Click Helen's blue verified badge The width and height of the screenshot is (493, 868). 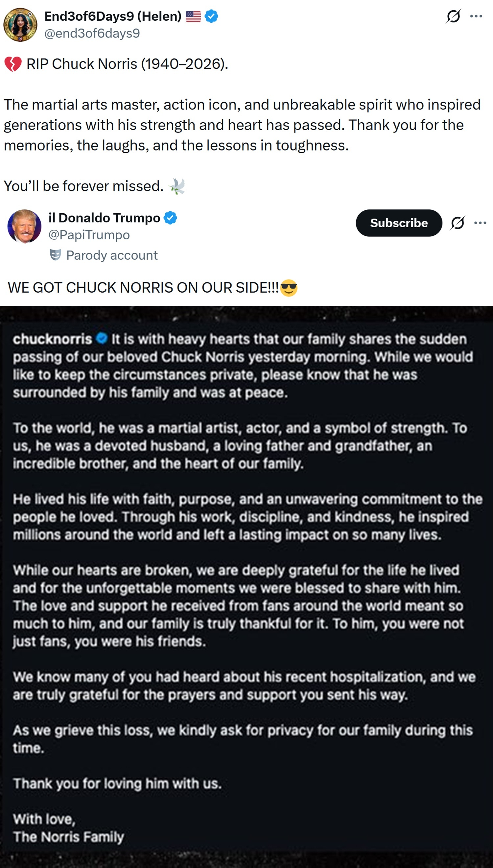211,16
